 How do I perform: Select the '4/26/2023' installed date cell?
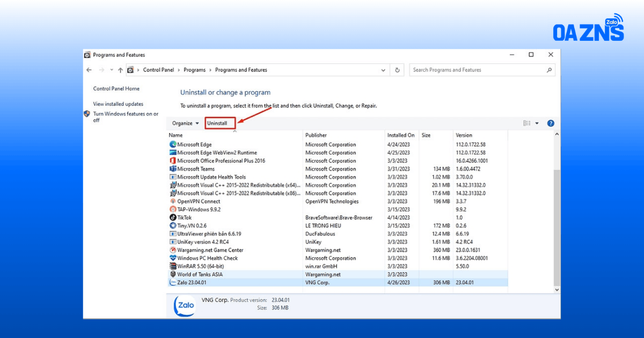398,282
